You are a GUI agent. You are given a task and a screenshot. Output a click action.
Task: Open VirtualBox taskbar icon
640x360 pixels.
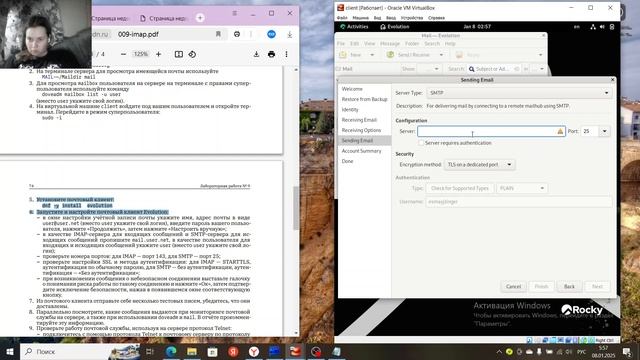click(295, 351)
